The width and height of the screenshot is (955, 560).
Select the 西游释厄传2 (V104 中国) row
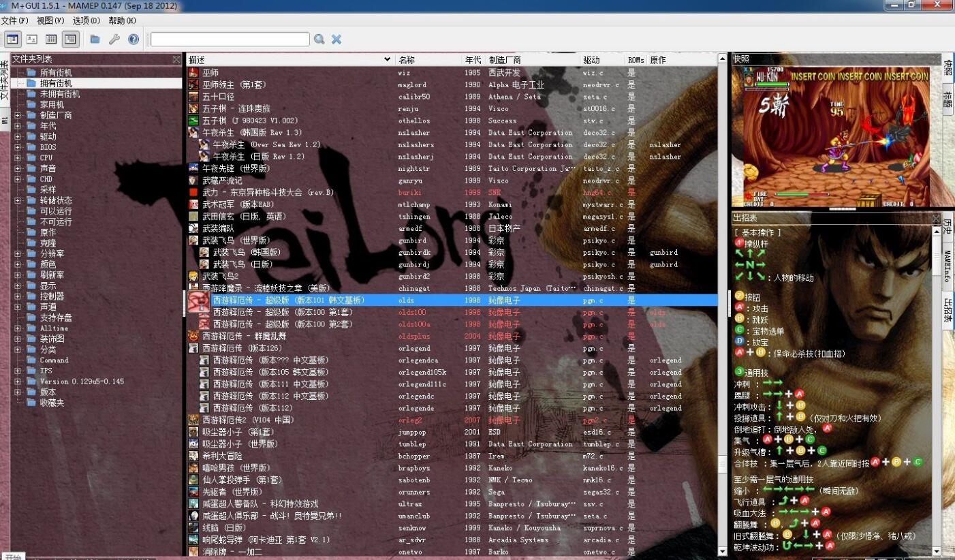tap(452, 420)
